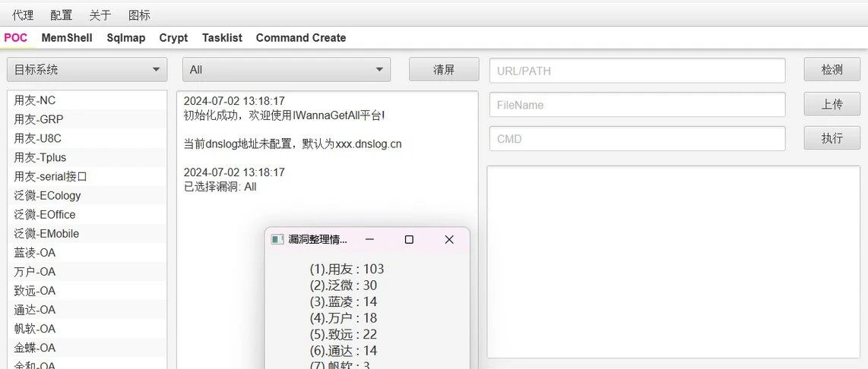The height and width of the screenshot is (369, 868).
Task: Click the (6).通达 : 14 entry
Action: coord(344,350)
